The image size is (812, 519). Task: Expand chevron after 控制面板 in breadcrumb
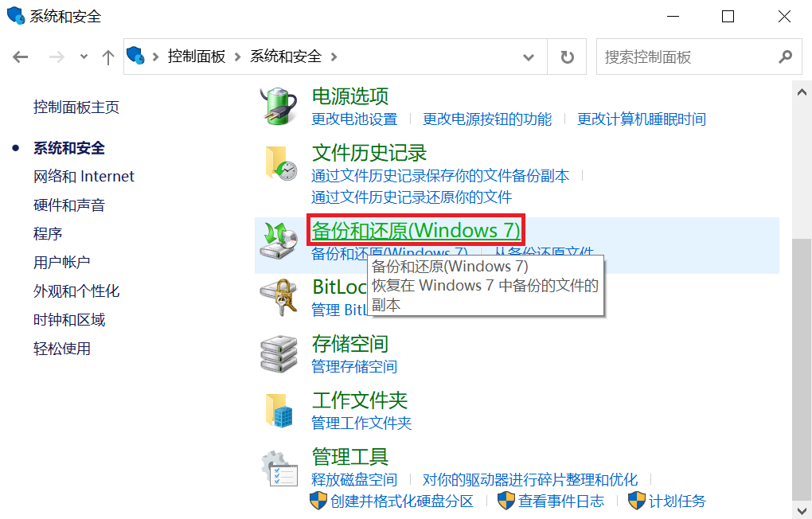(x=238, y=57)
